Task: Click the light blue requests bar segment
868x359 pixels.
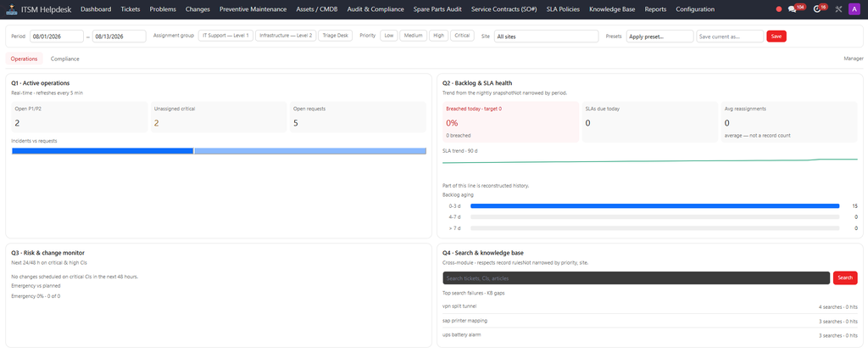Action: (310, 151)
